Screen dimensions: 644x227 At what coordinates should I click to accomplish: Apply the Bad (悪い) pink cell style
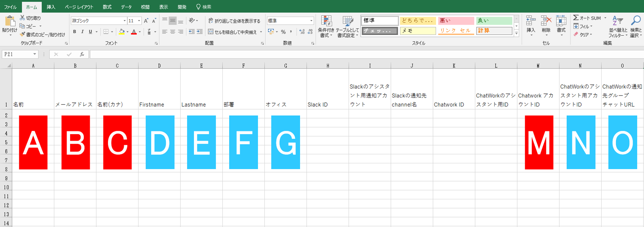[x=456, y=21]
